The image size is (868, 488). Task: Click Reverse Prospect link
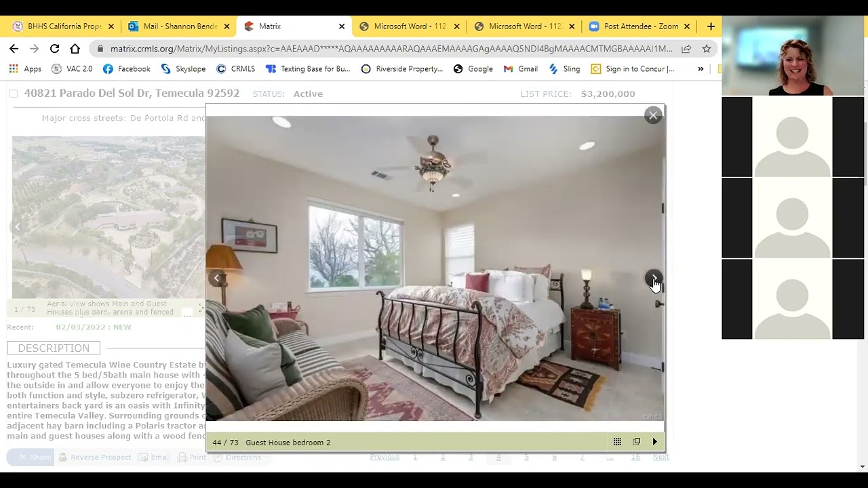tap(95, 457)
